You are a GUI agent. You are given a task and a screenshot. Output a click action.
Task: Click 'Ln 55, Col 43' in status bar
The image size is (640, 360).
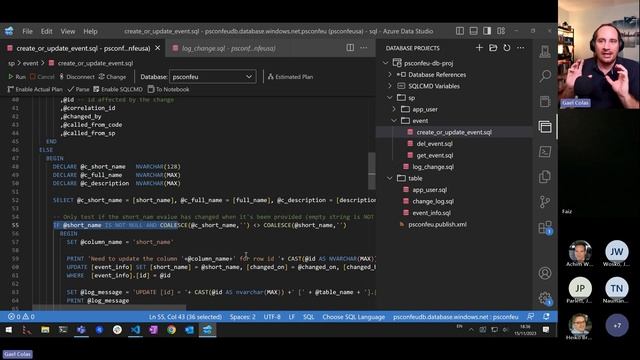(185, 317)
